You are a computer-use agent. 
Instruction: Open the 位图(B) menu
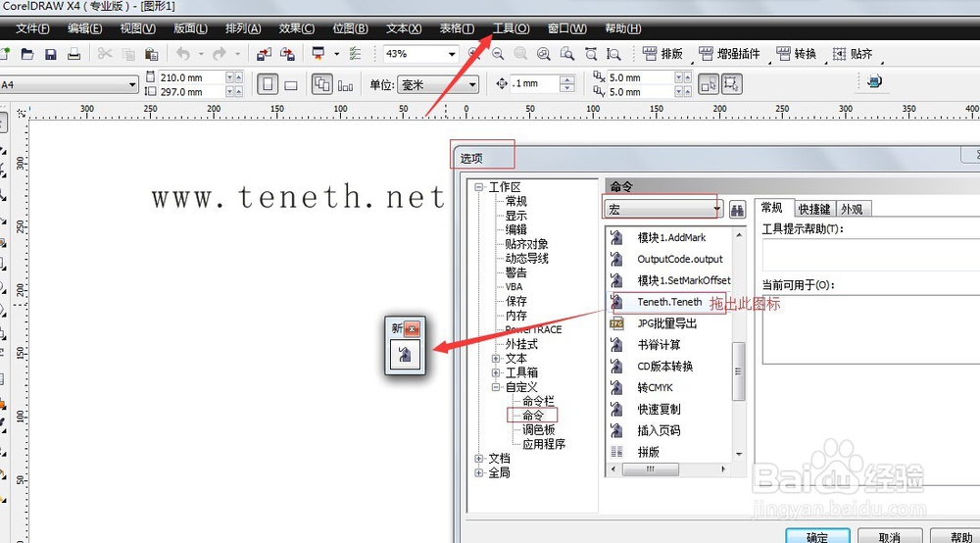[351, 28]
